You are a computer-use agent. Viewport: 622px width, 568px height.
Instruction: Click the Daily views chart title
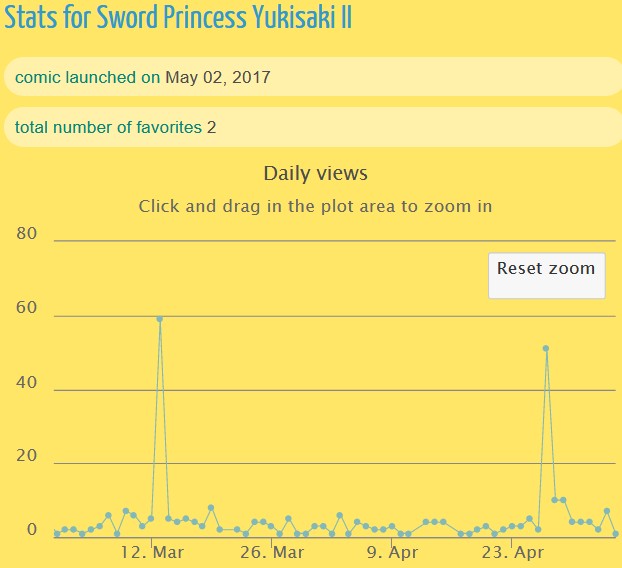click(315, 173)
